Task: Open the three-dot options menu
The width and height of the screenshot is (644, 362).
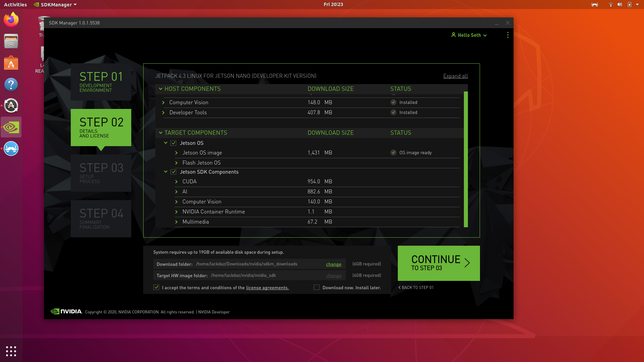Action: pyautogui.click(x=507, y=35)
